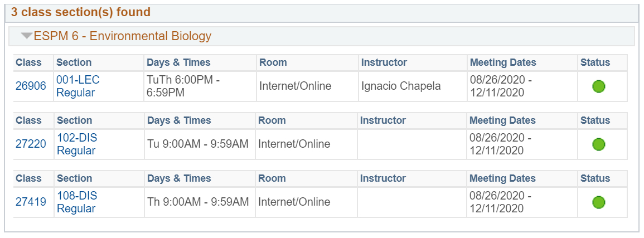Click the TuTh 6:00PM - 6:59PM cell
This screenshot has height=238, width=644.
click(x=200, y=86)
